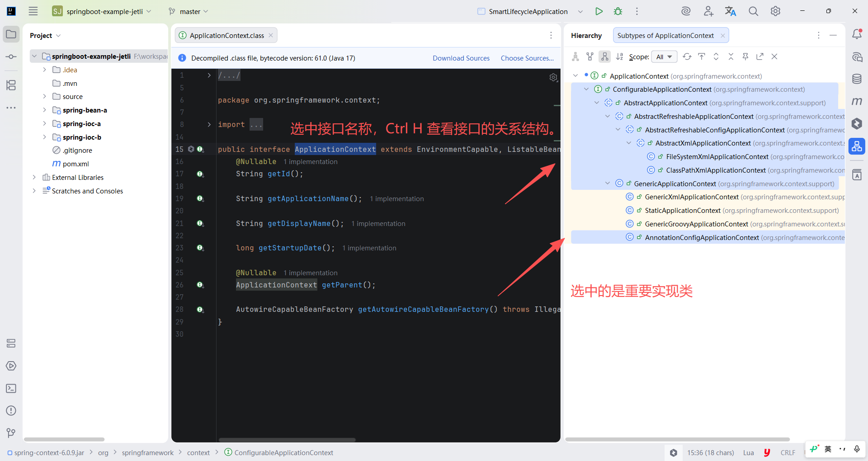Open Git tool window icon
Viewport: 868px width, 461px height.
click(x=11, y=433)
